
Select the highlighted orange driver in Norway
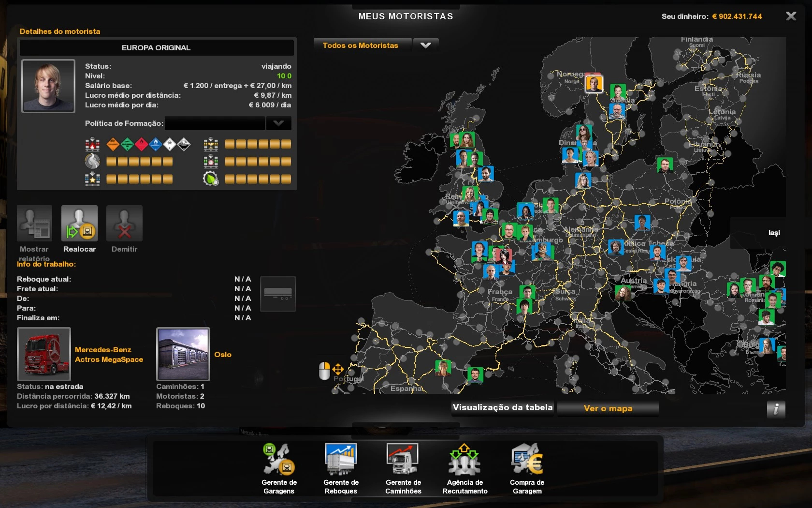click(x=594, y=84)
